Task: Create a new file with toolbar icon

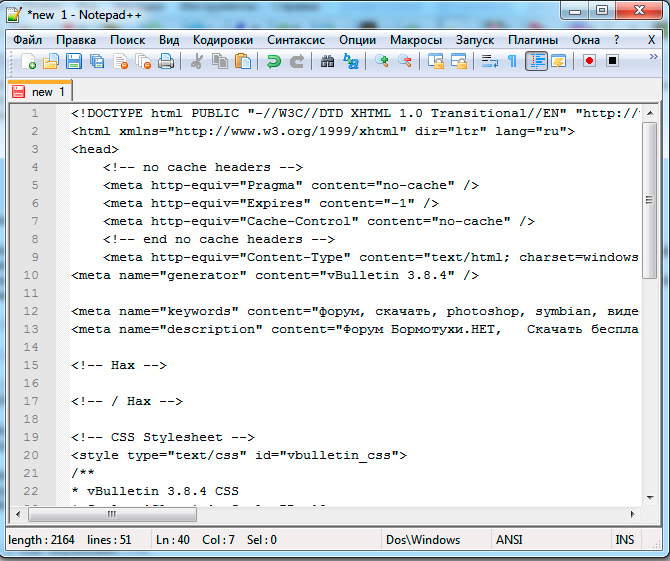Action: (28, 62)
